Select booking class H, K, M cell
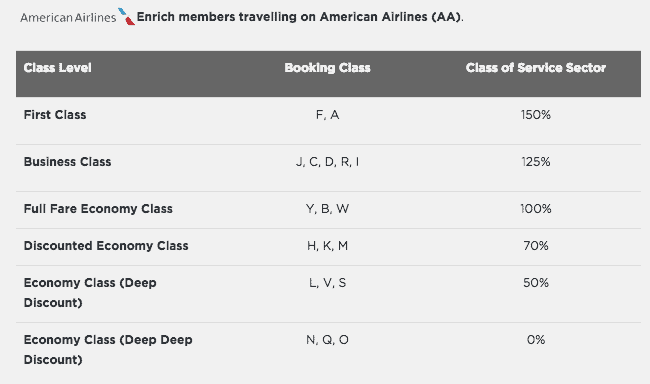Screen dimensions: 650x384 (x=327, y=246)
